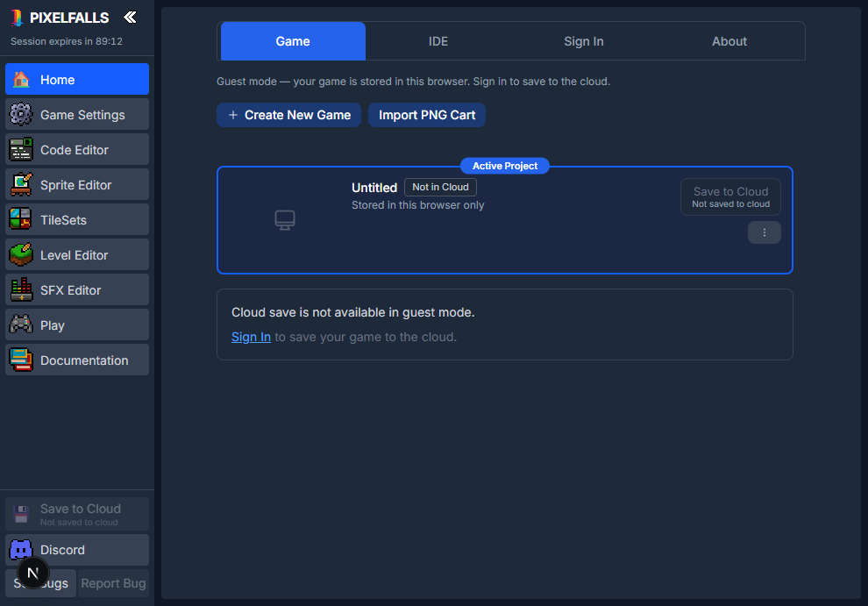Image resolution: width=868 pixels, height=606 pixels.
Task: Click the Discord logo icon
Action: [21, 550]
